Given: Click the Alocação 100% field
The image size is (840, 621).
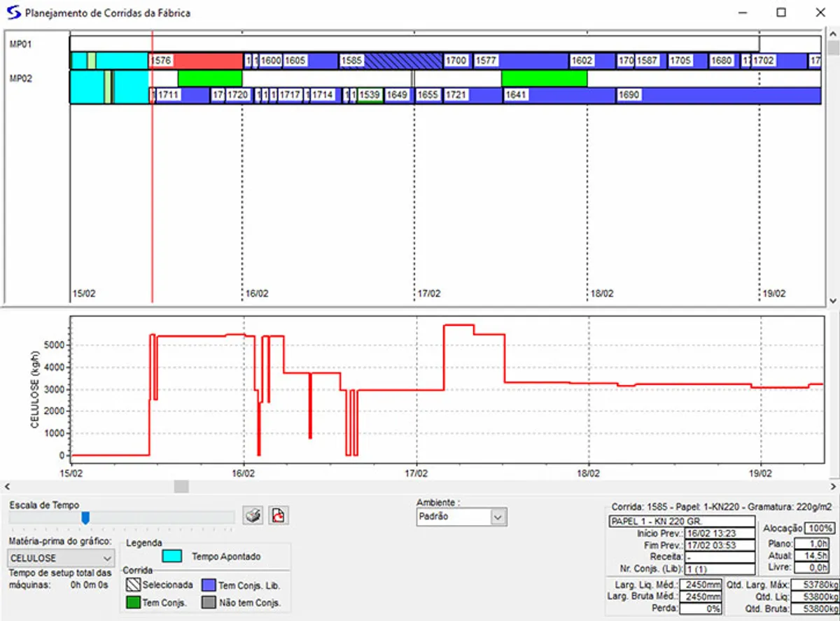Looking at the screenshot, I should (x=818, y=528).
